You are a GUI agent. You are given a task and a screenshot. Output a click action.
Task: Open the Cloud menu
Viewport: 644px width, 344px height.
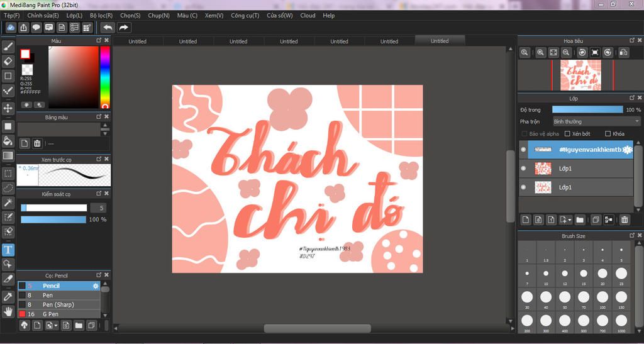tap(308, 15)
